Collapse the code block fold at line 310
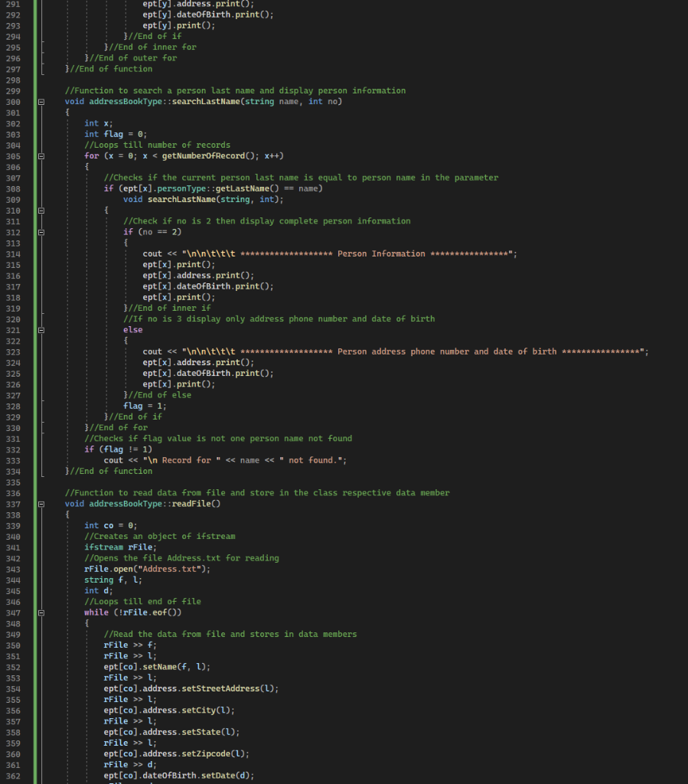The image size is (688, 784). (41, 211)
